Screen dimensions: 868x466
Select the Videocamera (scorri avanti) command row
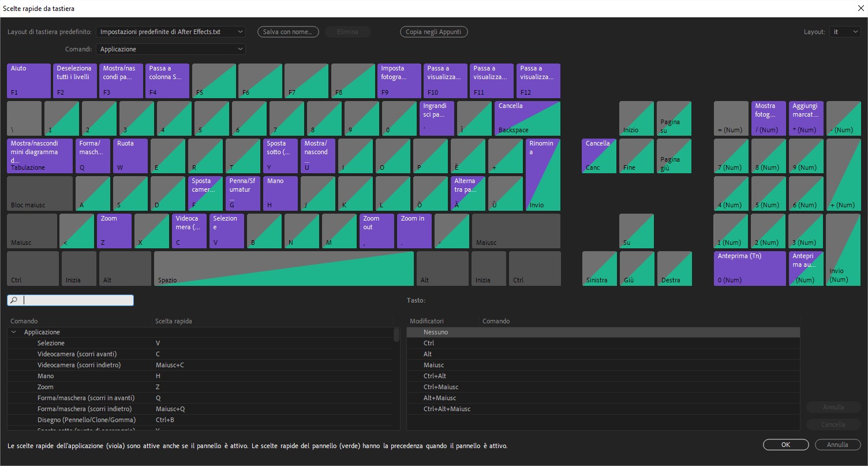(x=200, y=354)
